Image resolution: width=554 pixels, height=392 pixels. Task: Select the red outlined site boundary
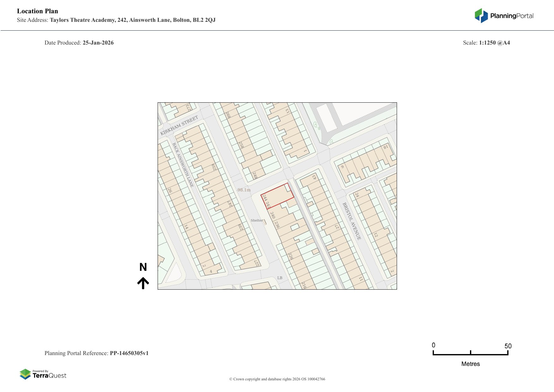click(x=277, y=196)
